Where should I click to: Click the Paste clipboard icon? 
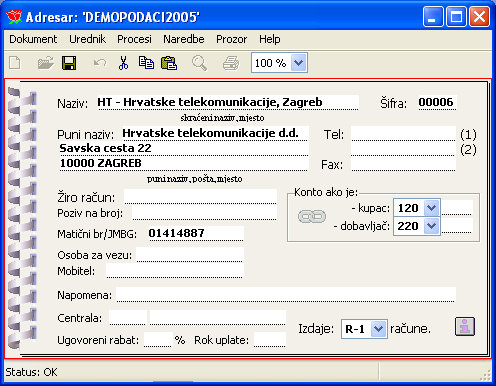[169, 63]
